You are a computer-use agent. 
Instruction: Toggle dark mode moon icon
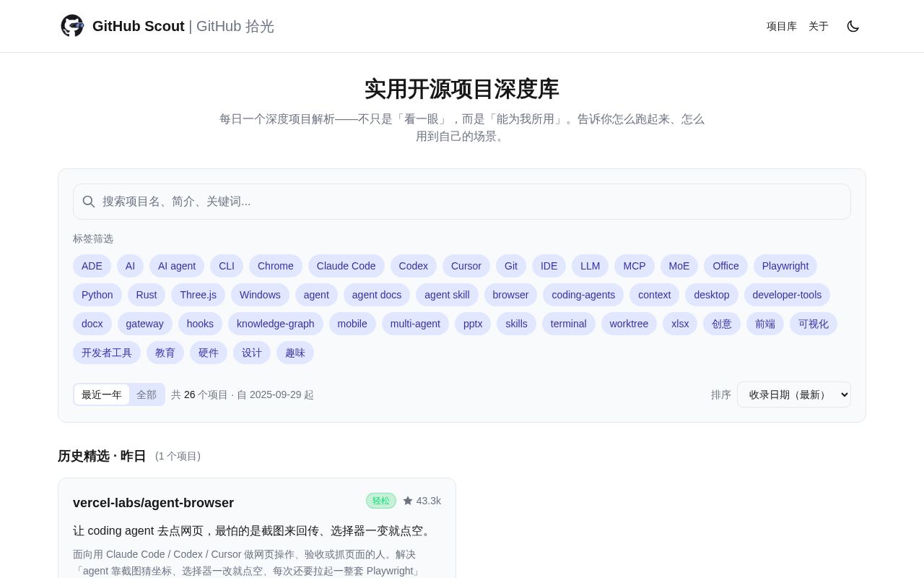853,26
